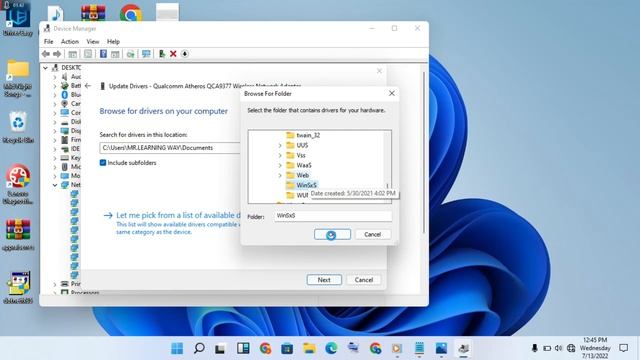Click the IDE controllers category icon
This screenshot has height=360, width=640.
point(64,149)
